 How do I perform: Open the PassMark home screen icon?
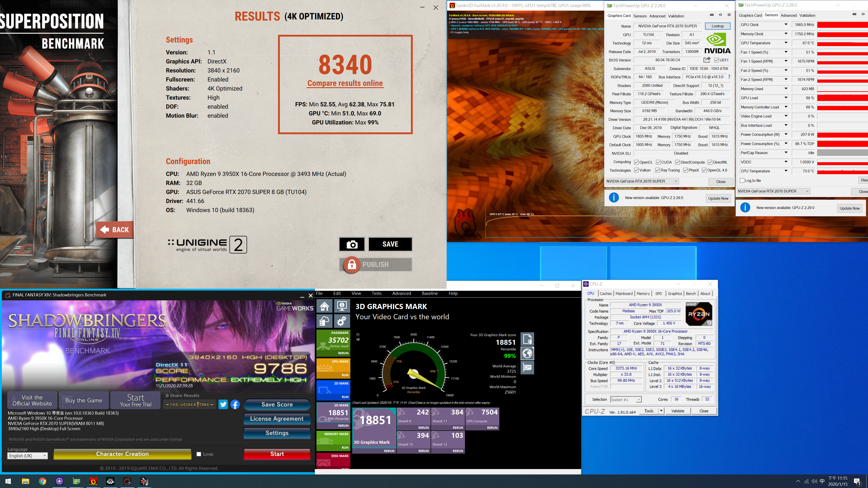point(325,306)
